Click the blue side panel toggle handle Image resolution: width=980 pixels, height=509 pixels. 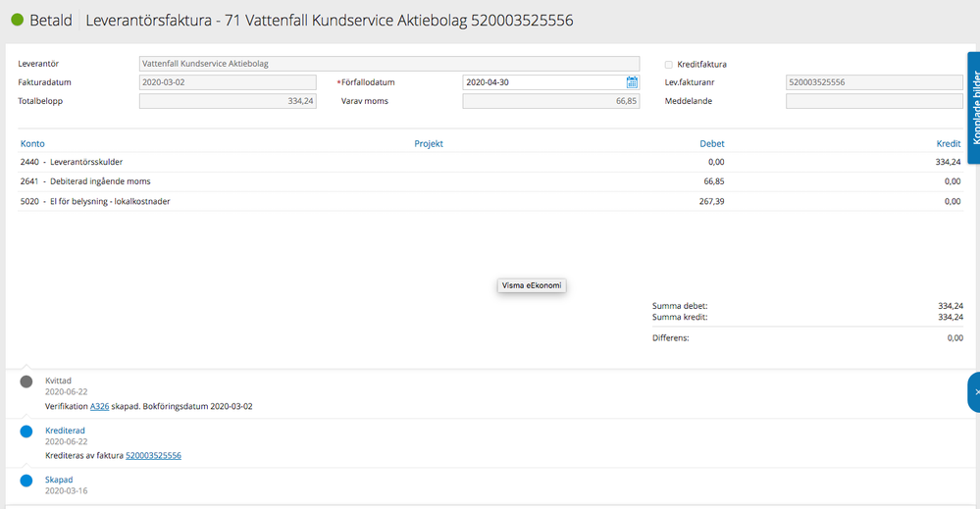[974, 392]
